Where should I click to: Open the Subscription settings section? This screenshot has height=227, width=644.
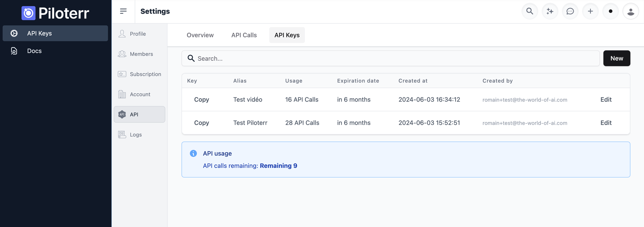[145, 74]
